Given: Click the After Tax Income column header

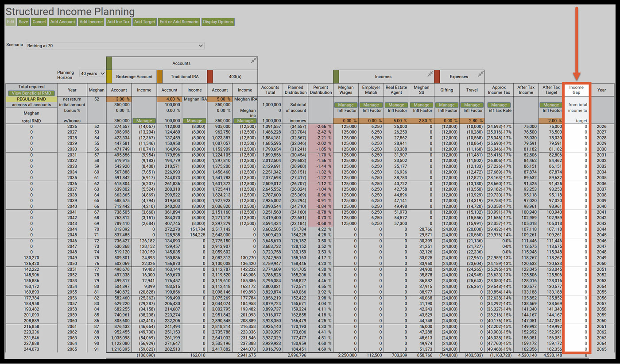Looking at the screenshot, I should tap(526, 90).
